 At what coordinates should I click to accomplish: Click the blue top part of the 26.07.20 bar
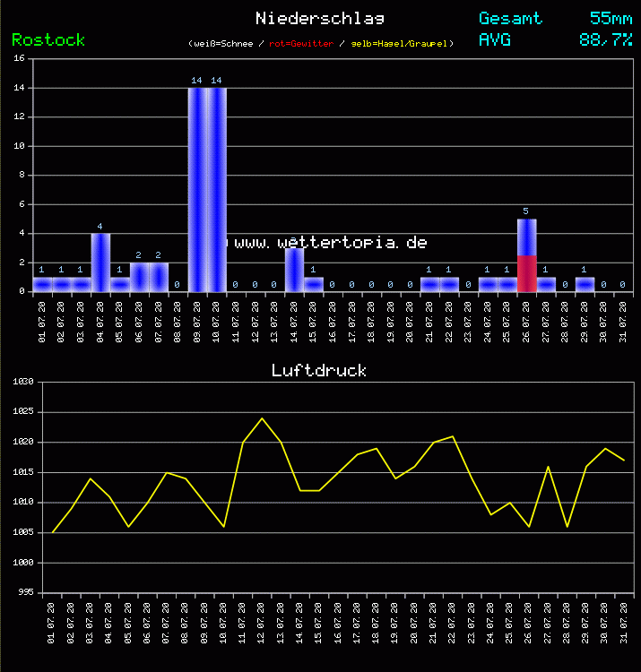coord(526,237)
